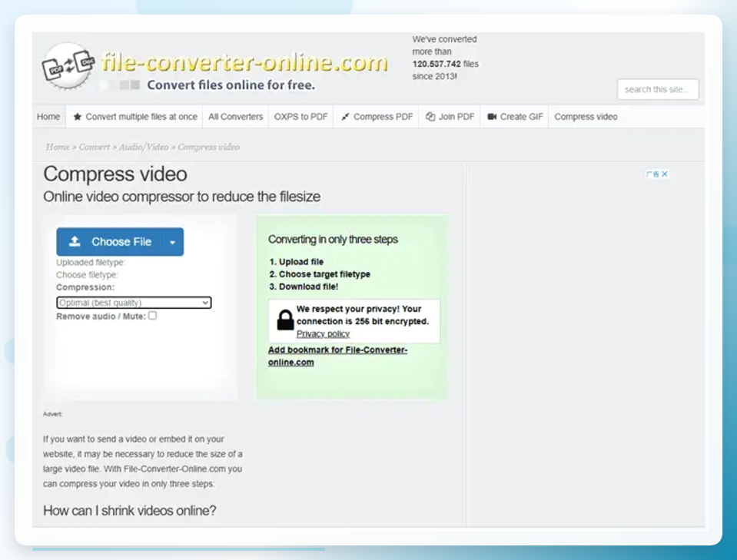This screenshot has width=737, height=560.
Task: Click the 120.537.742 files counter text
Action: (x=445, y=64)
